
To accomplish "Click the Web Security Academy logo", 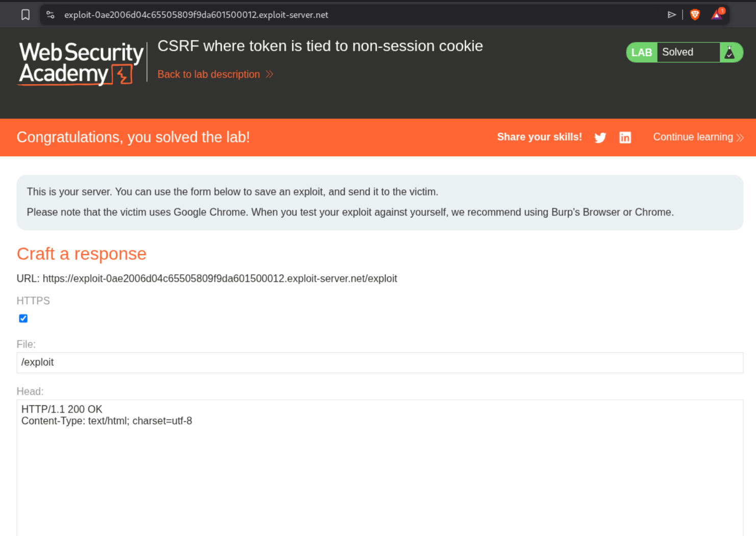I will [81, 63].
